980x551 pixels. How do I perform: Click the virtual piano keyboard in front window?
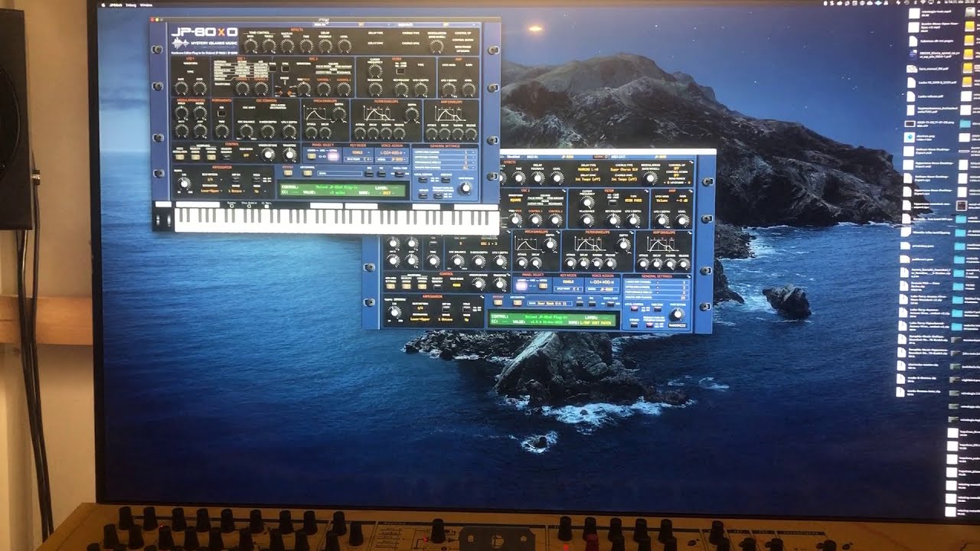(337, 220)
